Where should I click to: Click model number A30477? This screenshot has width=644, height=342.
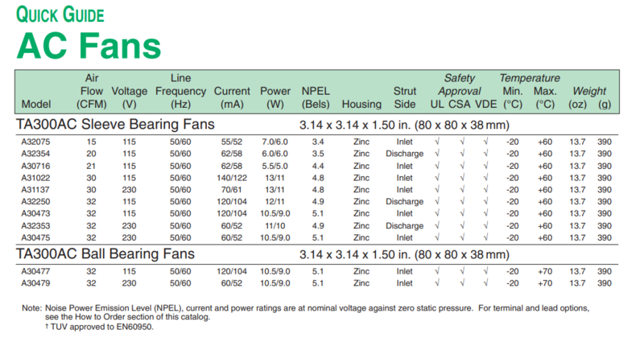(x=36, y=271)
